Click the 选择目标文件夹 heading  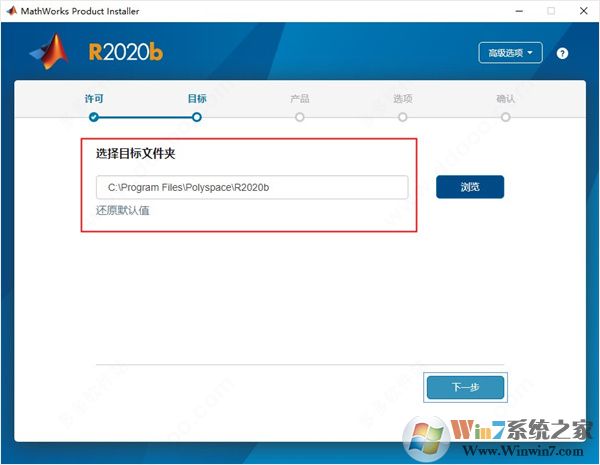tap(135, 154)
